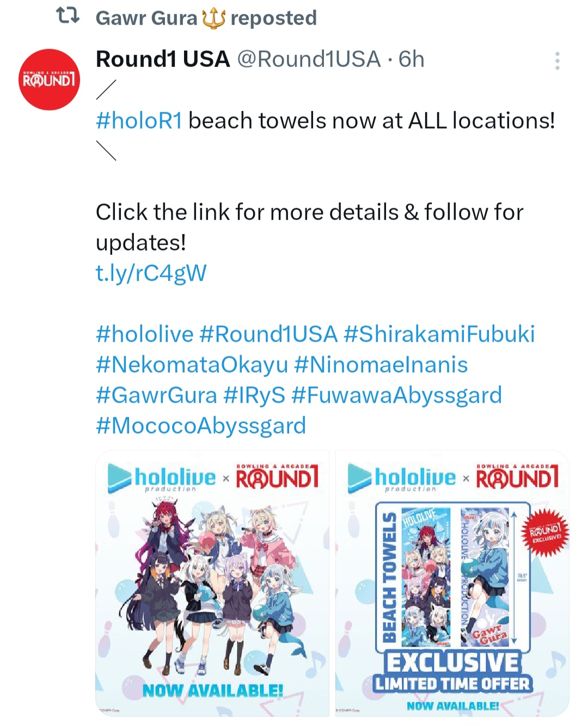Open the #Round1USA hashtag
Screen dimensions: 588x725
268,334
